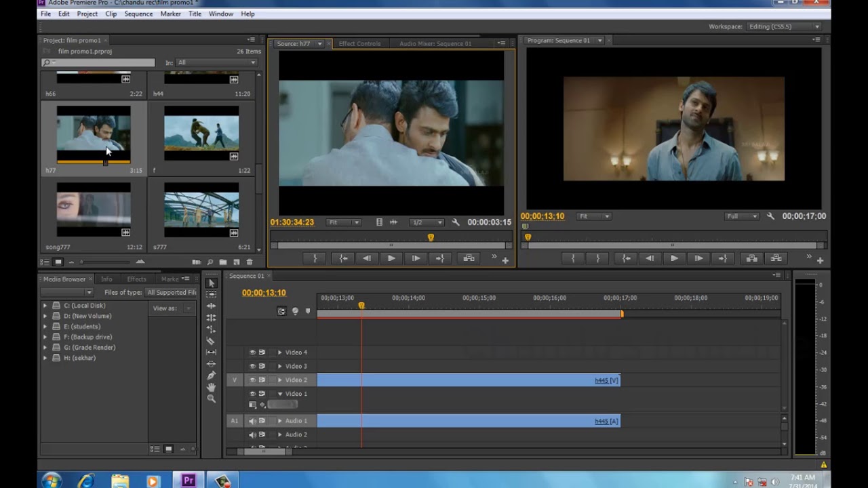Select the Razor tool
868x488 pixels.
click(x=211, y=341)
